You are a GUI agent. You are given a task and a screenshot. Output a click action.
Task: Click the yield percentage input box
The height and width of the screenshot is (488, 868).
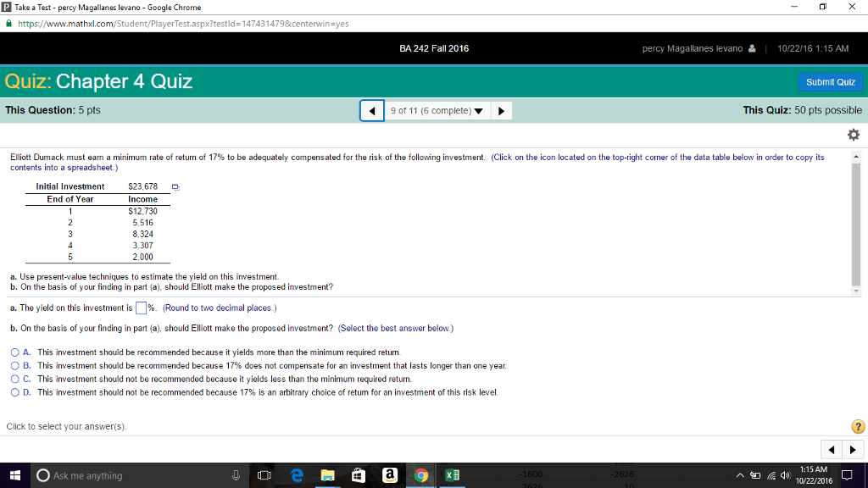tap(142, 308)
